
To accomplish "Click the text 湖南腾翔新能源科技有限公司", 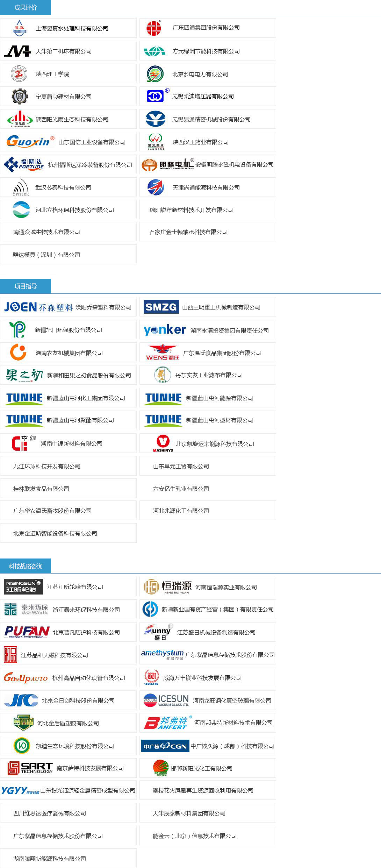I will pyautogui.click(x=50, y=859).
